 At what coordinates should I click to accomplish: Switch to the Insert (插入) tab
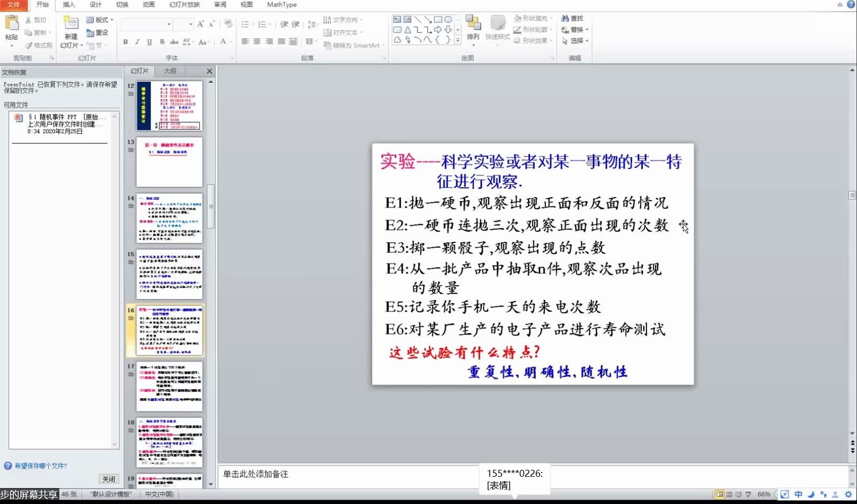coord(69,4)
